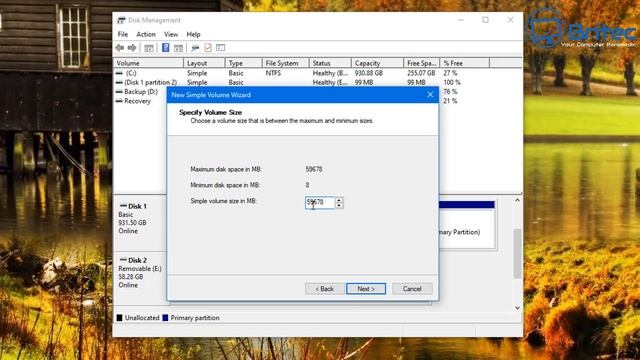The width and height of the screenshot is (640, 360).
Task: Click the Properties toolbar icon after blue Help icon
Action: [x=178, y=48]
